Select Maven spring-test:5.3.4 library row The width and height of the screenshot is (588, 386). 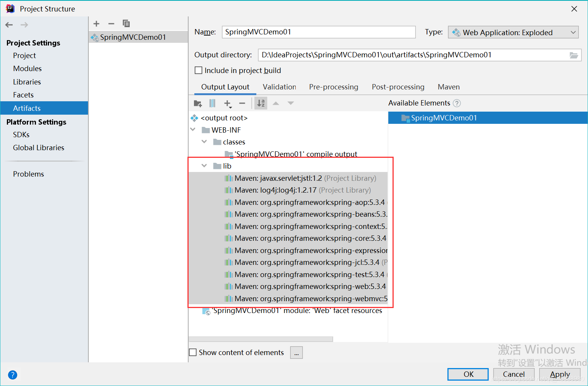coord(288,274)
